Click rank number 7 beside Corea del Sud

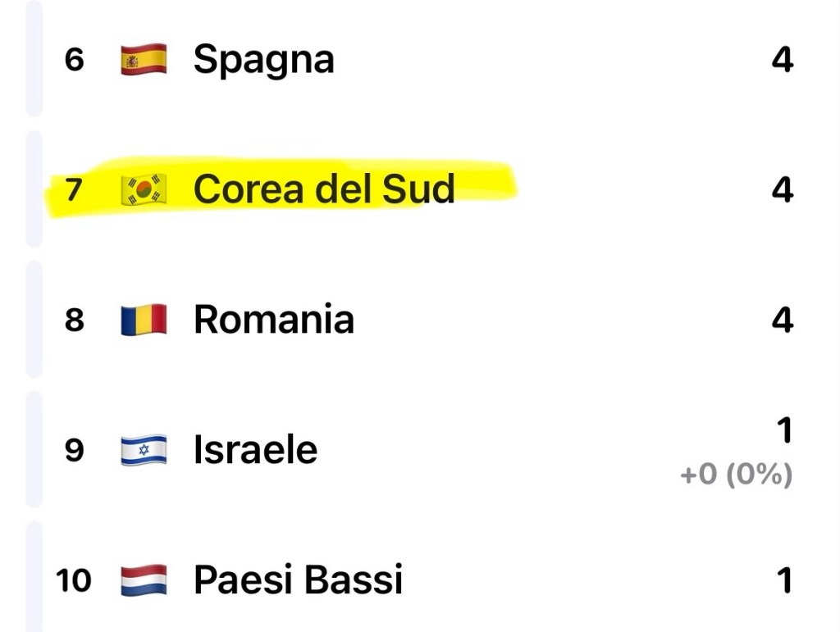[x=75, y=189]
